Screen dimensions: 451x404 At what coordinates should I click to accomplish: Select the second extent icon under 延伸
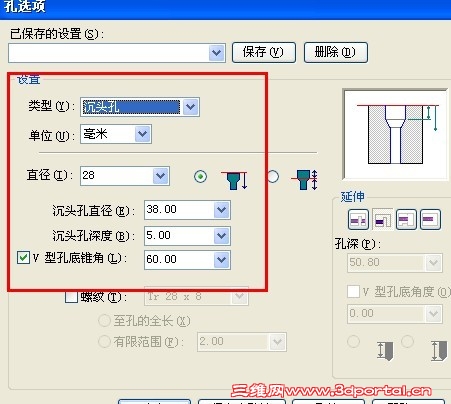click(x=383, y=220)
